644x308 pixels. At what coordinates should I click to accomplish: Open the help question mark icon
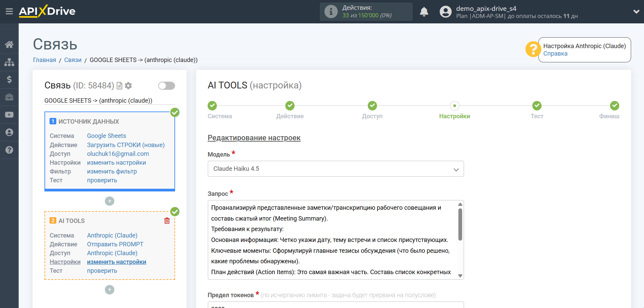click(x=9, y=150)
